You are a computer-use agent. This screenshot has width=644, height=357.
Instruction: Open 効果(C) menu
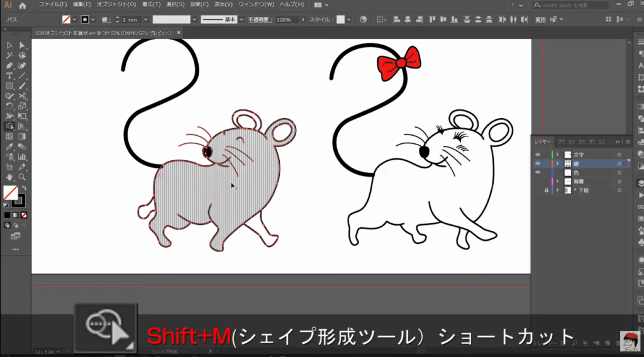(x=199, y=4)
